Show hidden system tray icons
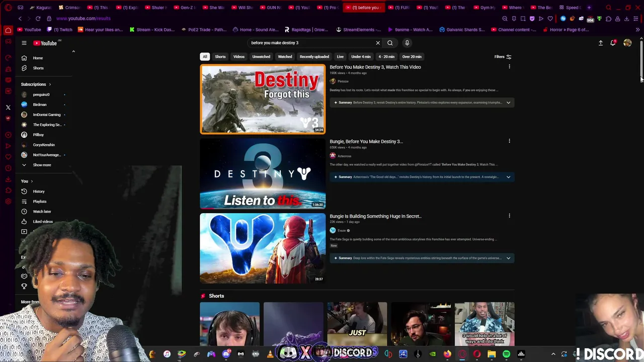This screenshot has height=362, width=644. 553,354
